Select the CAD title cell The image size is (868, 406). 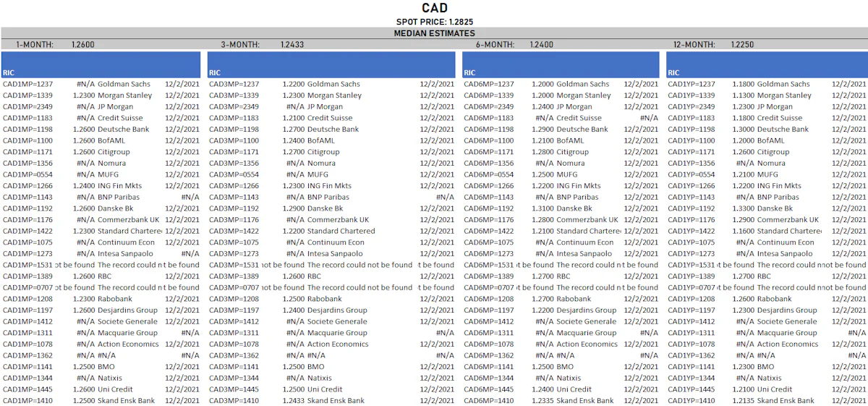[x=434, y=8]
